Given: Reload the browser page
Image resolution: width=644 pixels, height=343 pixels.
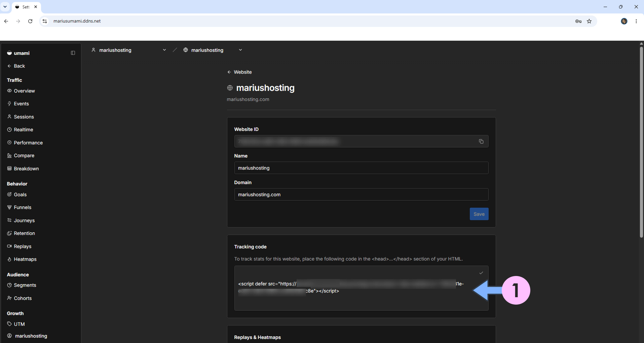Looking at the screenshot, I should pos(30,21).
